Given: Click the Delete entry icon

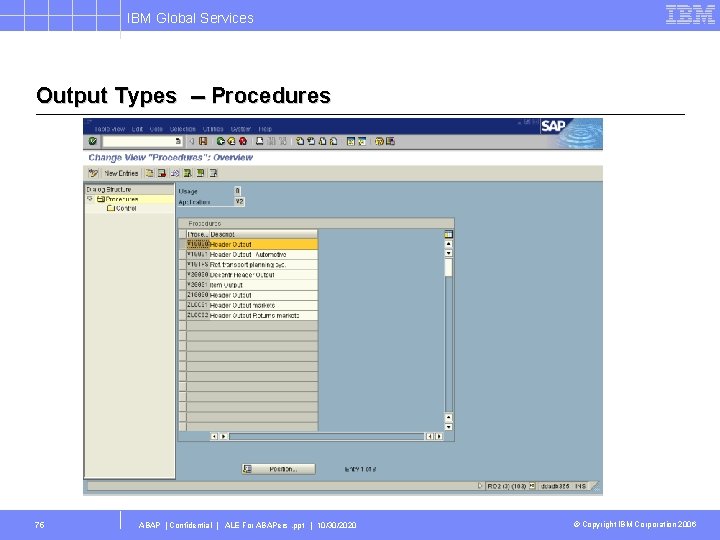Looking at the screenshot, I should click(x=162, y=173).
